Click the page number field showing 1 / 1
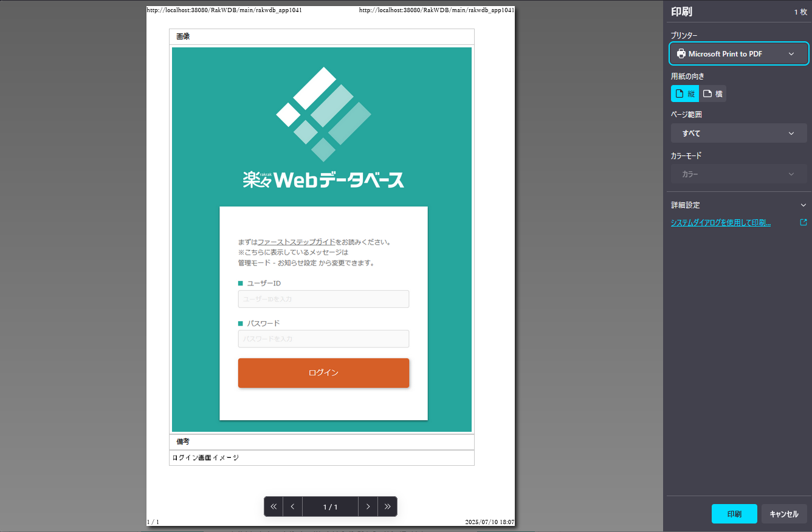The width and height of the screenshot is (812, 532). point(330,506)
